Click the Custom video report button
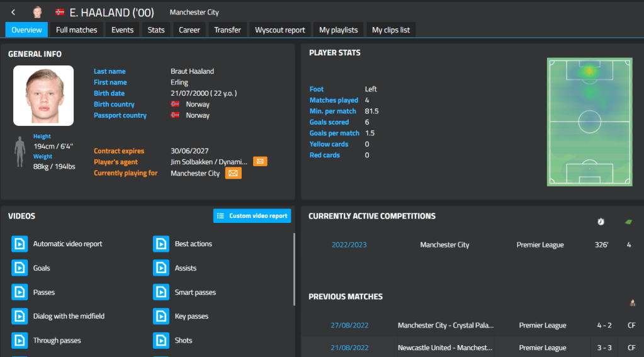Screen dimensions: 644x357 (252, 216)
